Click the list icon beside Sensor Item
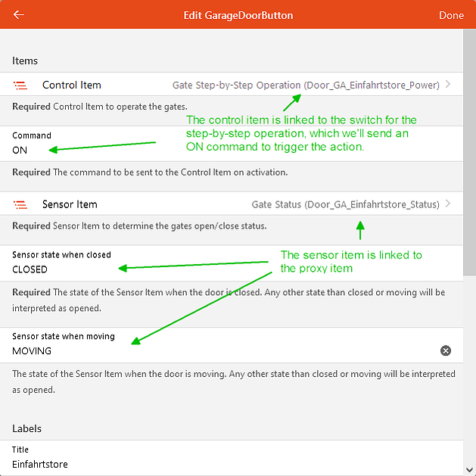Screen dimensions: 476x476 [x=20, y=204]
